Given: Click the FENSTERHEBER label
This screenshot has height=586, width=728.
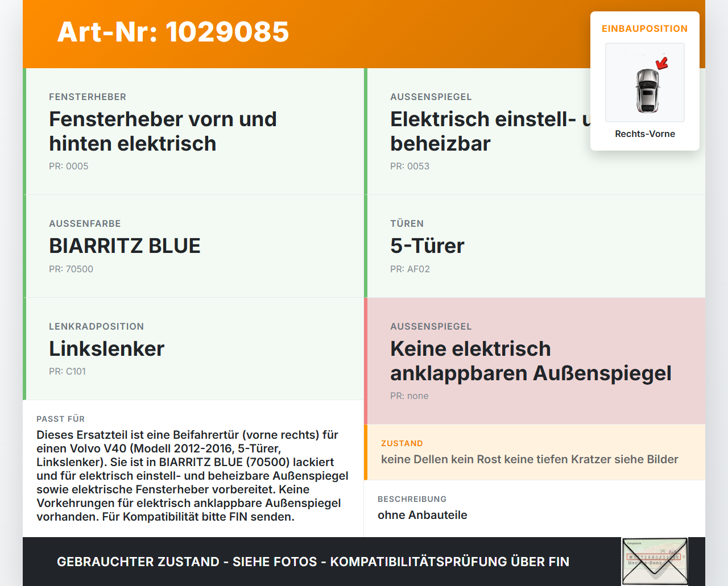Looking at the screenshot, I should [x=88, y=97].
